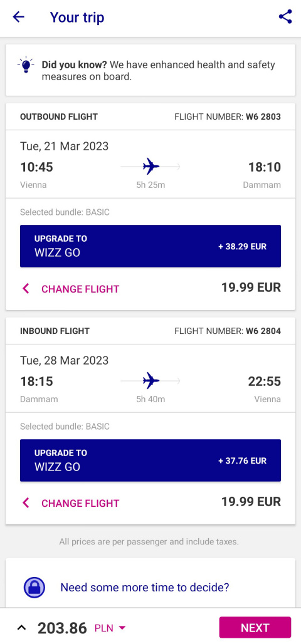Viewport: 301px width, 644px height.
Task: Open Need some more time to decide
Action: tap(145, 588)
